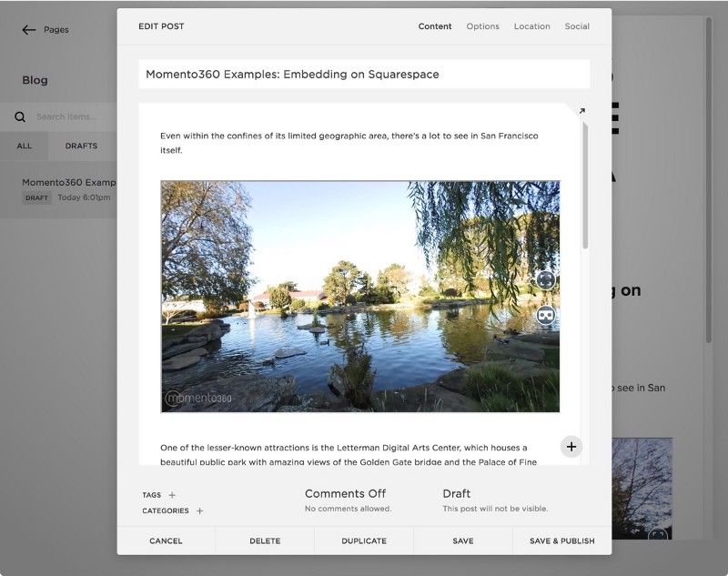Add a tag with the plus icon

172,495
